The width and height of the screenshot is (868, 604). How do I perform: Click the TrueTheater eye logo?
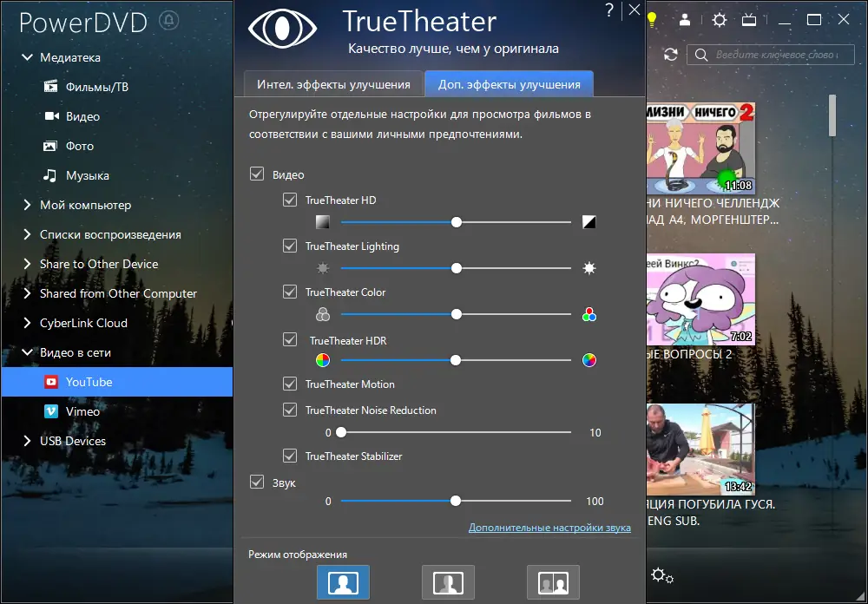[x=282, y=29]
